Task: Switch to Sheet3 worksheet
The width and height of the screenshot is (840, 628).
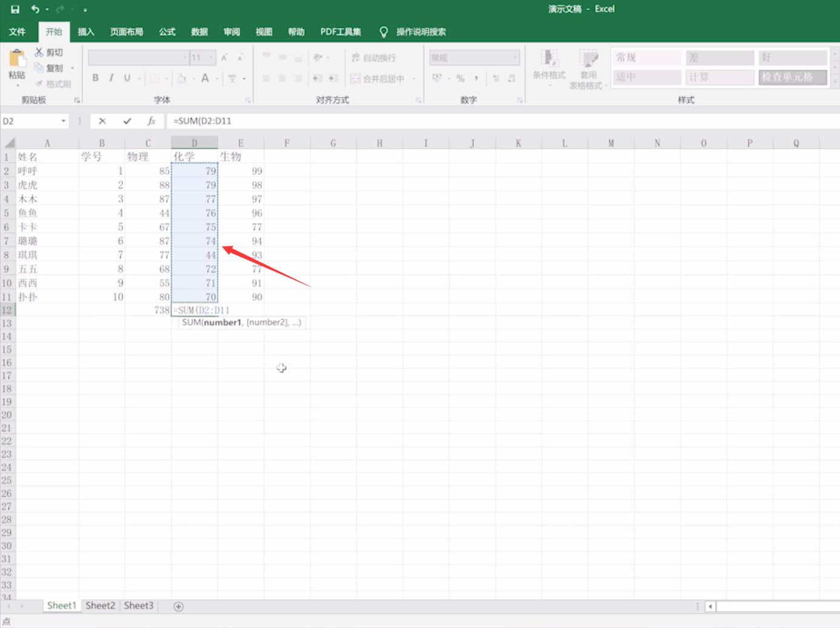Action: click(x=139, y=606)
